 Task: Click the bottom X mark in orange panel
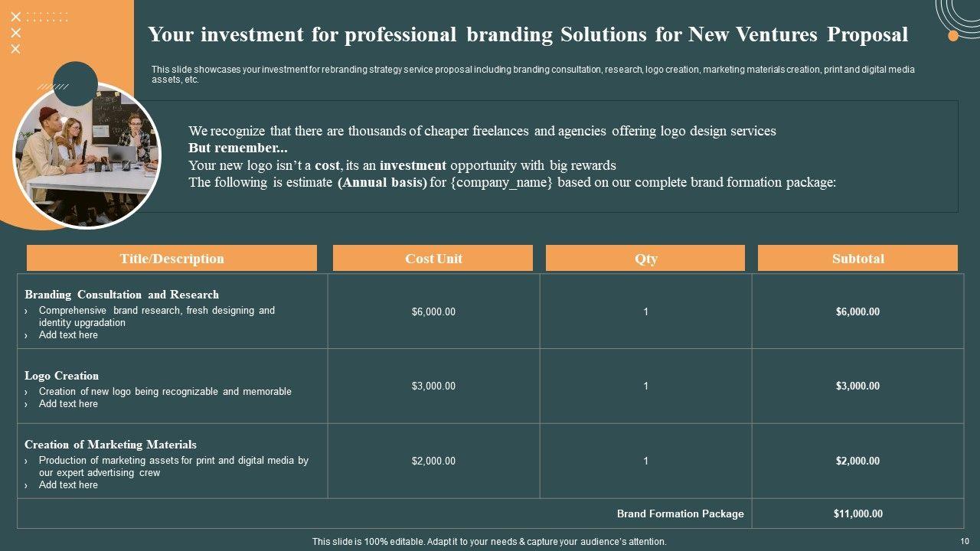tap(15, 49)
